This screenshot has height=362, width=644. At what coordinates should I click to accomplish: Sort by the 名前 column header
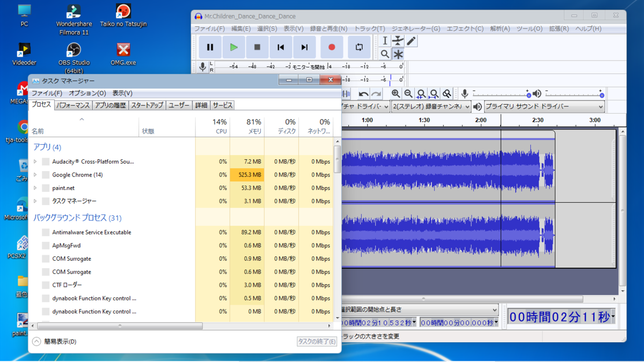tap(83, 127)
